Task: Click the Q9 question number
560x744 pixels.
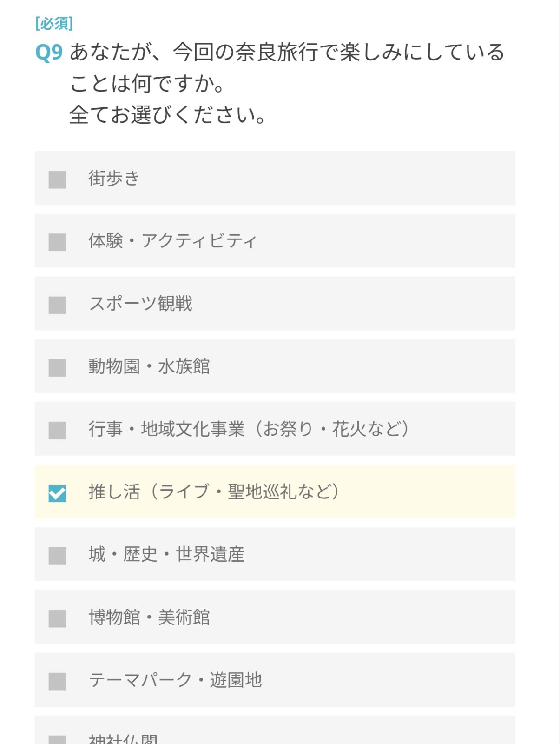Action: click(49, 52)
